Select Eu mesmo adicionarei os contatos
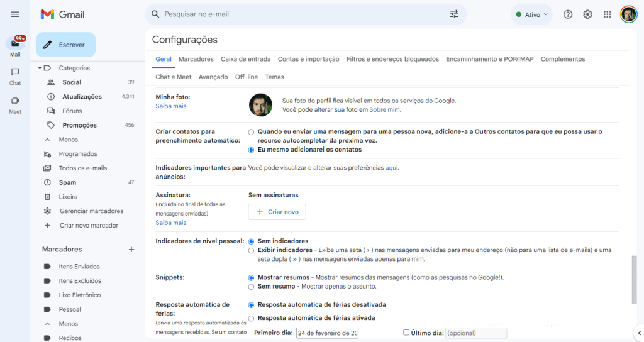Screen dimensions: 644x342 pyautogui.click(x=251, y=150)
